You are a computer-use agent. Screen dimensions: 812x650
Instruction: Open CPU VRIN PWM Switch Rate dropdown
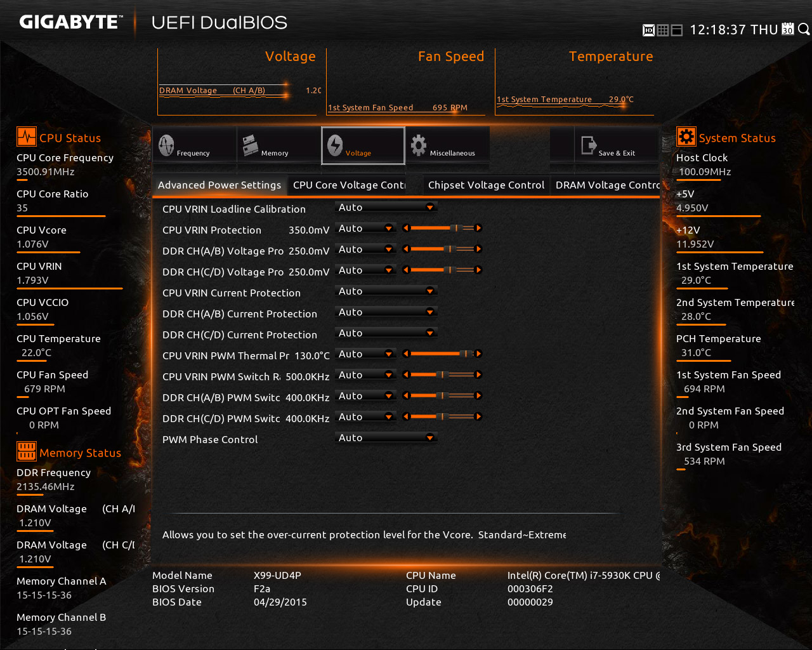tap(366, 375)
